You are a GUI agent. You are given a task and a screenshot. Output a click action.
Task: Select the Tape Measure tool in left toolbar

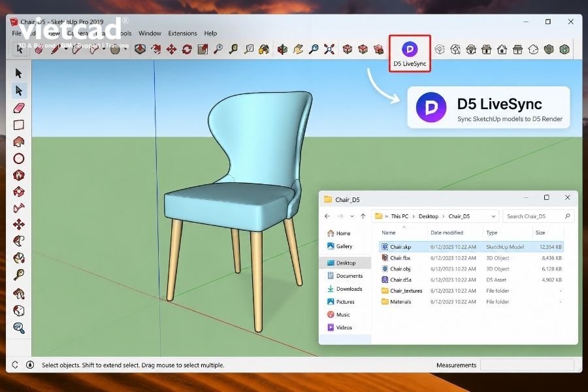[19, 274]
